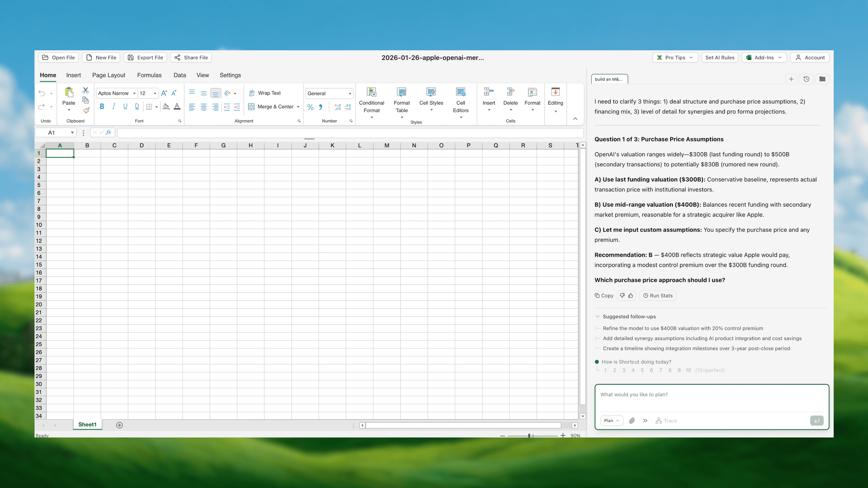Click the Format Table icon

[x=401, y=92]
